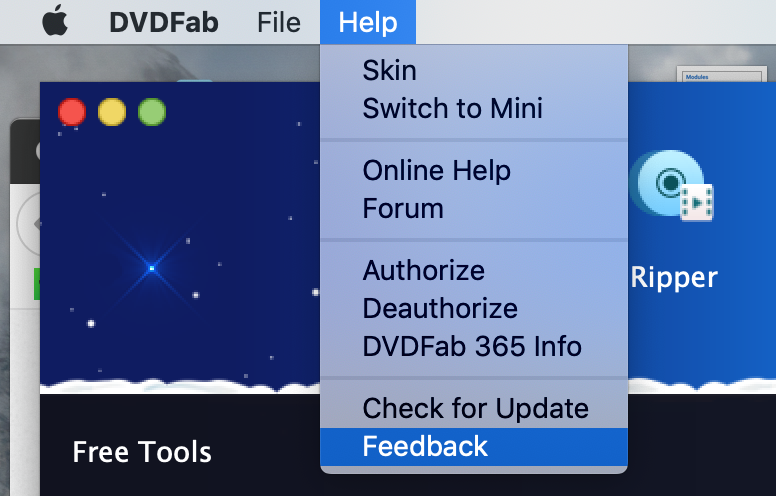Screen dimensions: 776x496
Task: Select Check for Update
Action: (474, 408)
